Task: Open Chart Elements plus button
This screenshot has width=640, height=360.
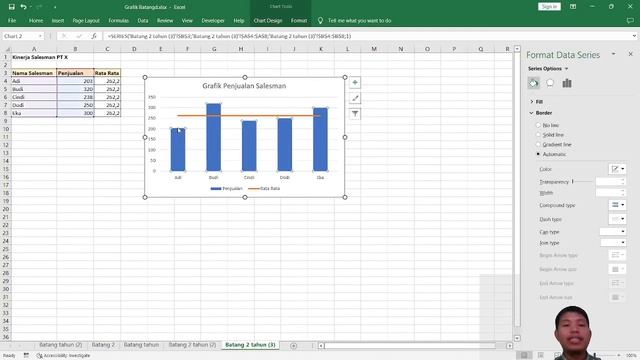Action: click(355, 83)
